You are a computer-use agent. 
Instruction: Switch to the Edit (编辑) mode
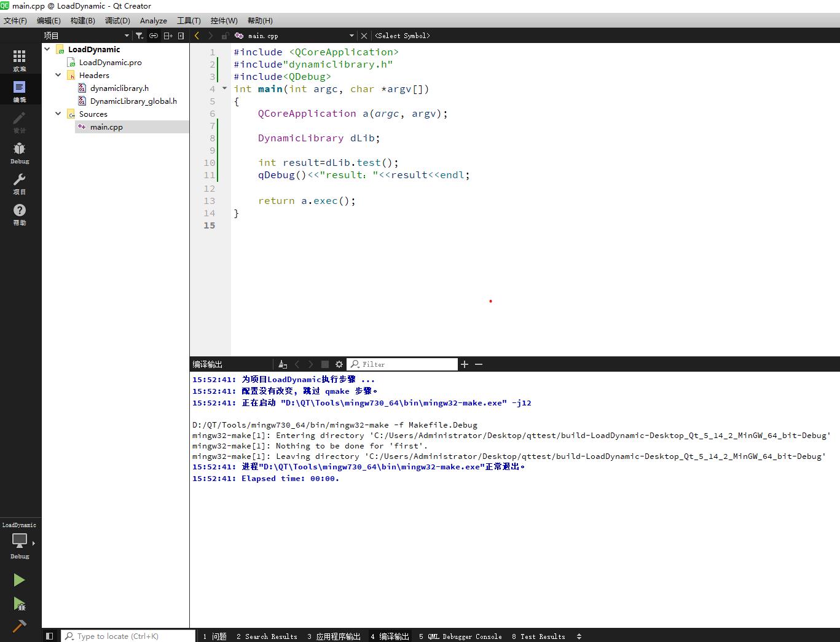pyautogui.click(x=20, y=91)
